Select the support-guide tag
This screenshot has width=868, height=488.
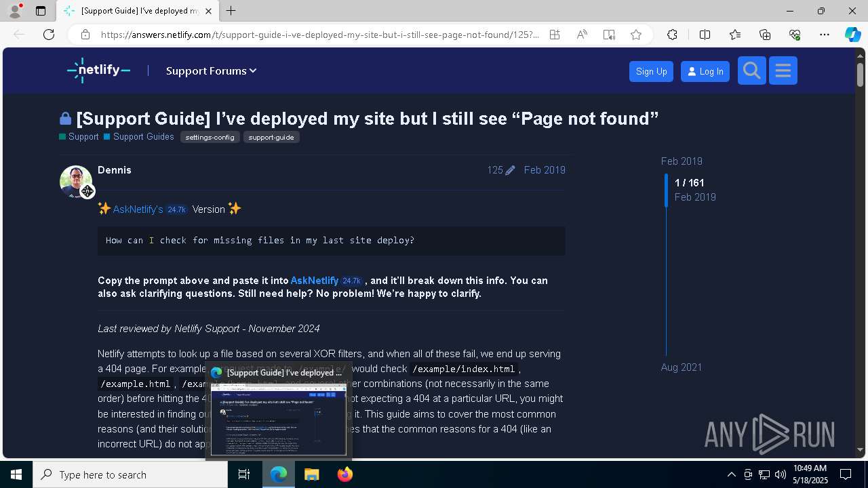pos(271,137)
